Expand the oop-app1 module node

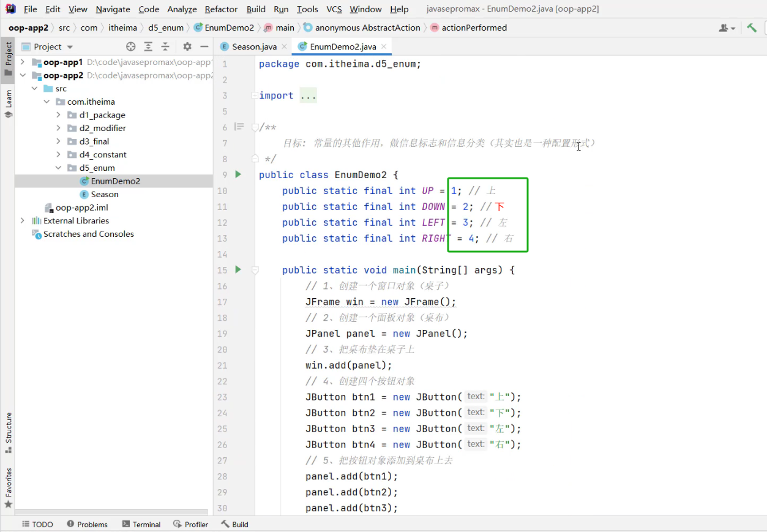pos(23,62)
